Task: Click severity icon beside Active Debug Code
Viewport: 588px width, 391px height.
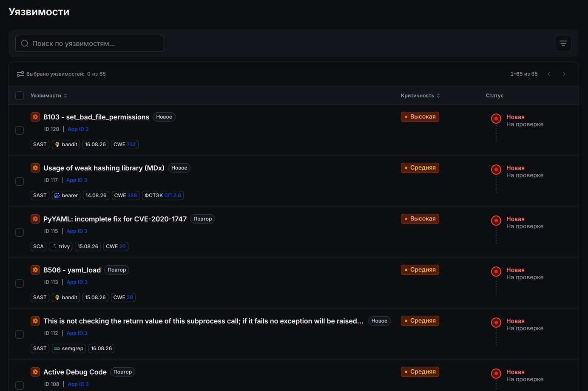Action: 35,372
